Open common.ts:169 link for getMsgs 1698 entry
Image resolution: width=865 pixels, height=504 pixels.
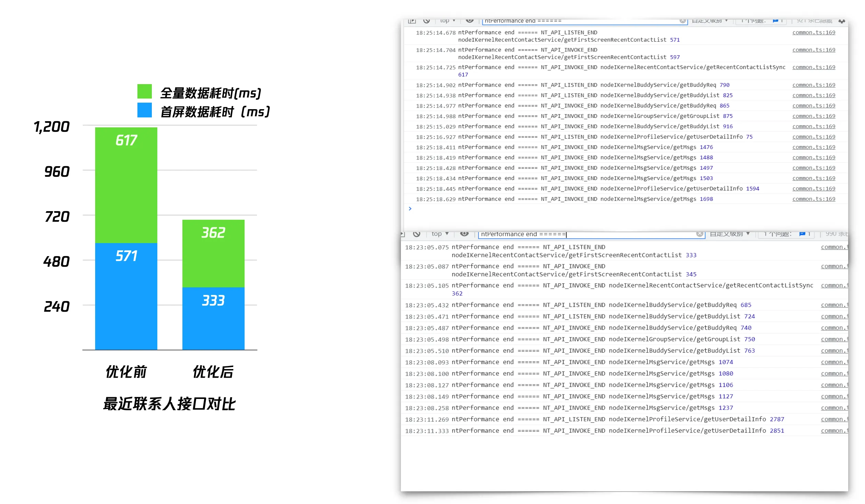click(x=813, y=199)
